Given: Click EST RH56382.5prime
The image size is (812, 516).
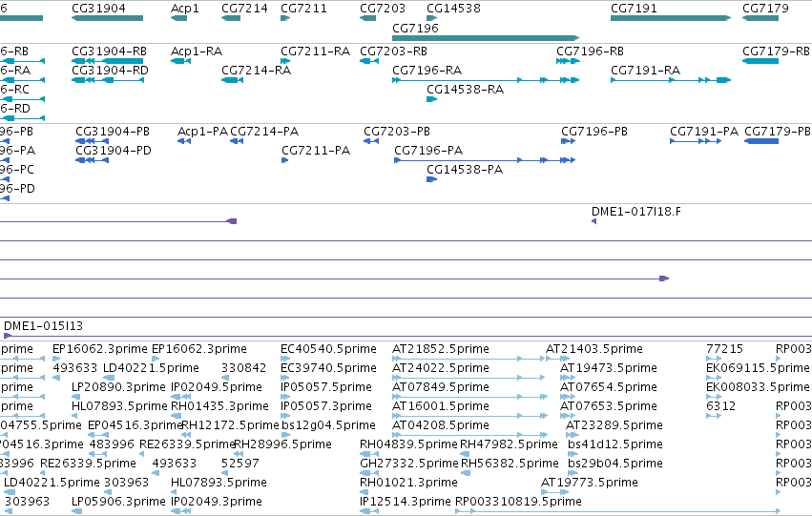Looking at the screenshot, I should click(510, 464).
